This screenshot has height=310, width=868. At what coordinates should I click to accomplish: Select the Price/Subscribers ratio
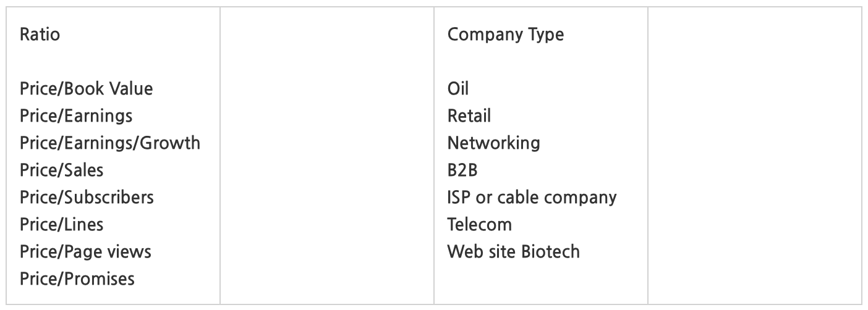tap(87, 198)
